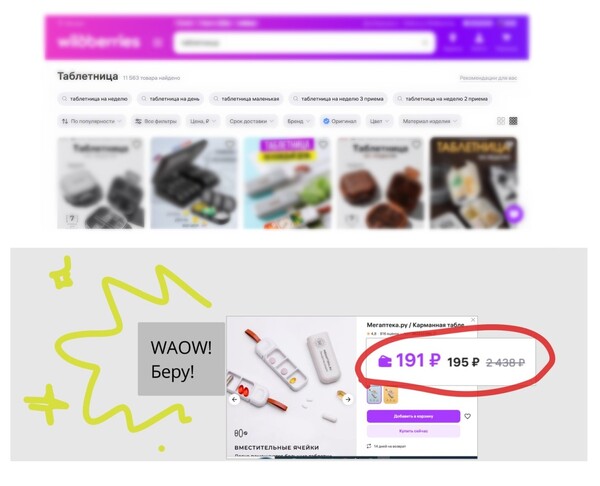Click the Wildberries logo
The width and height of the screenshot is (600, 486).
coord(99,41)
